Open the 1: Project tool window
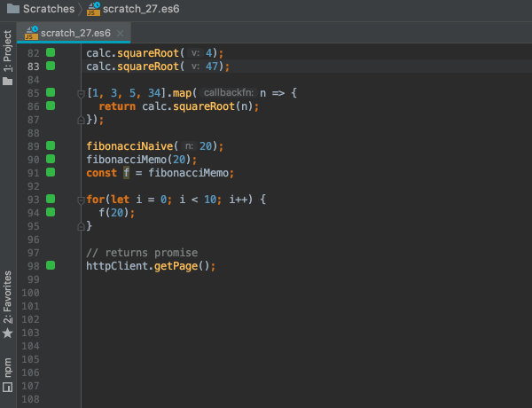 click(7, 58)
